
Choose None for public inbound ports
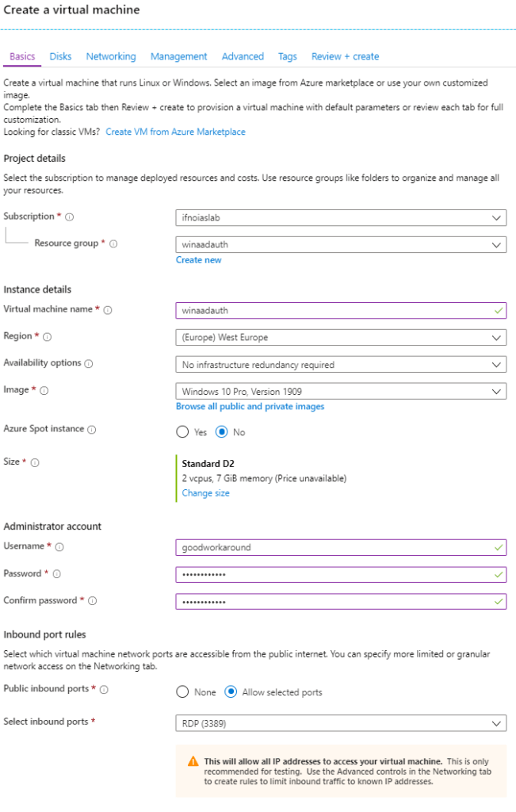(182, 692)
